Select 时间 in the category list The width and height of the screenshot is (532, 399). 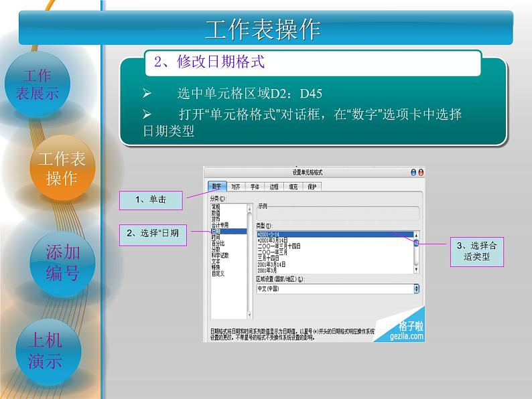(216, 237)
